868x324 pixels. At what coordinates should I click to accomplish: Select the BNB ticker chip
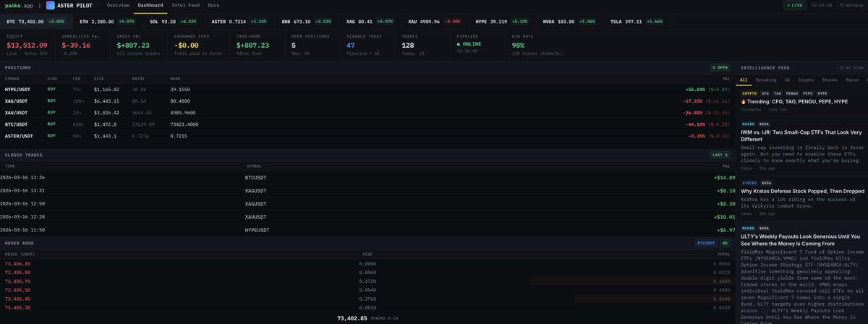307,22
